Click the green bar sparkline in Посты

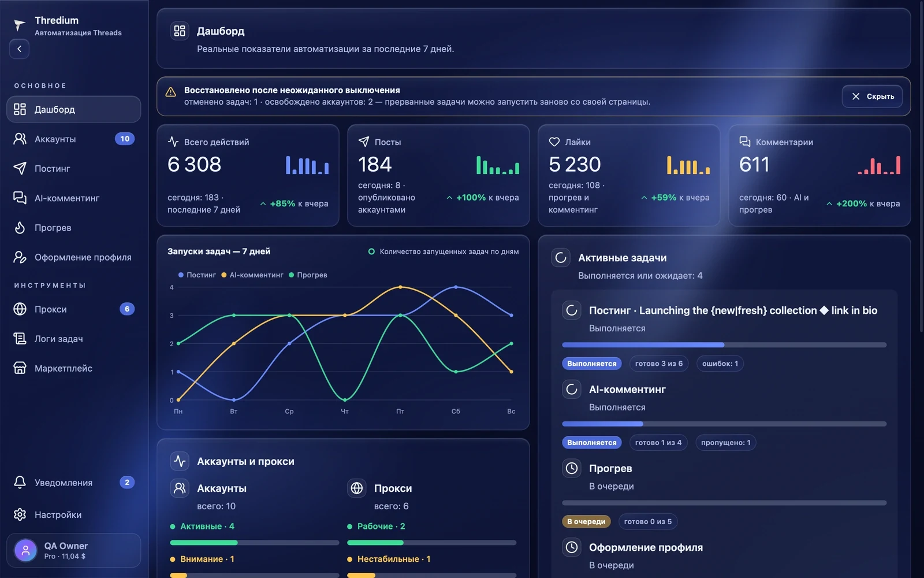tap(498, 165)
